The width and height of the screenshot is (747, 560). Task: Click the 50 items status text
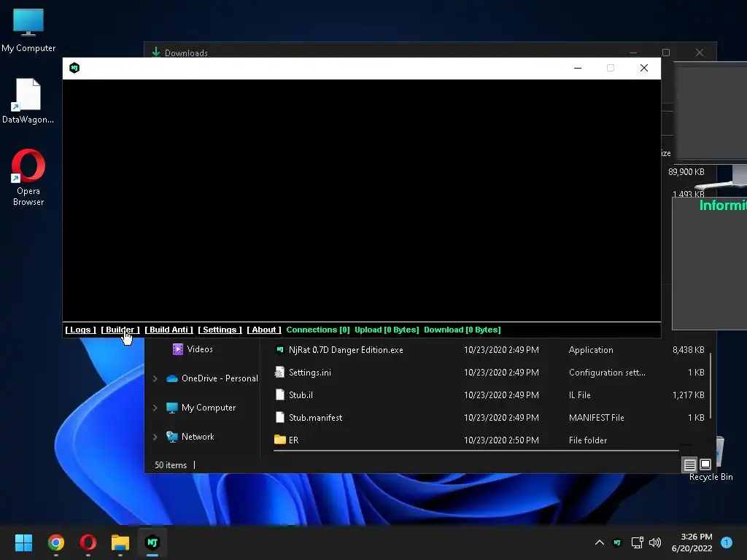(x=171, y=464)
